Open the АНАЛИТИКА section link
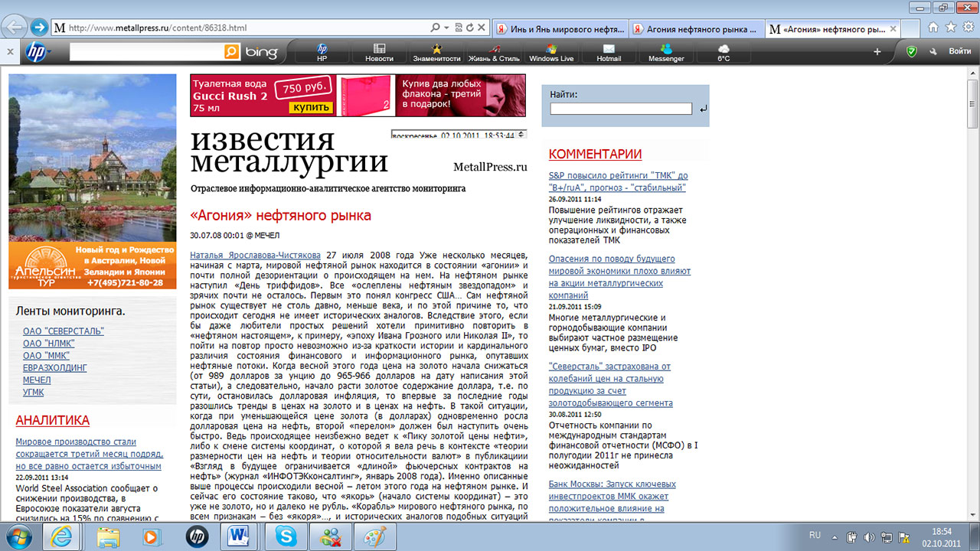Image resolution: width=980 pixels, height=551 pixels. click(x=52, y=420)
